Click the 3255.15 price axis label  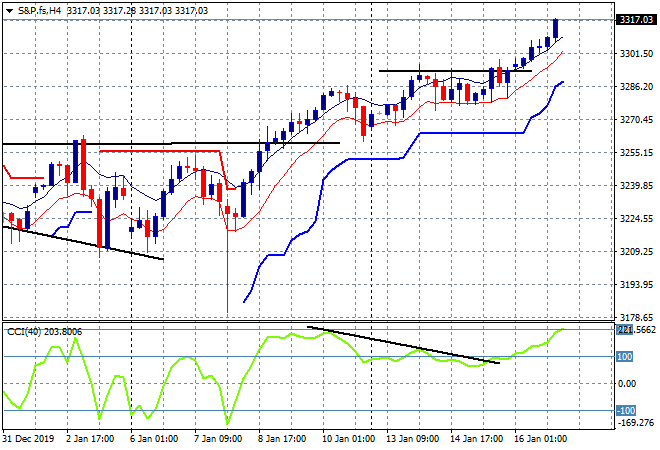pyautogui.click(x=636, y=152)
